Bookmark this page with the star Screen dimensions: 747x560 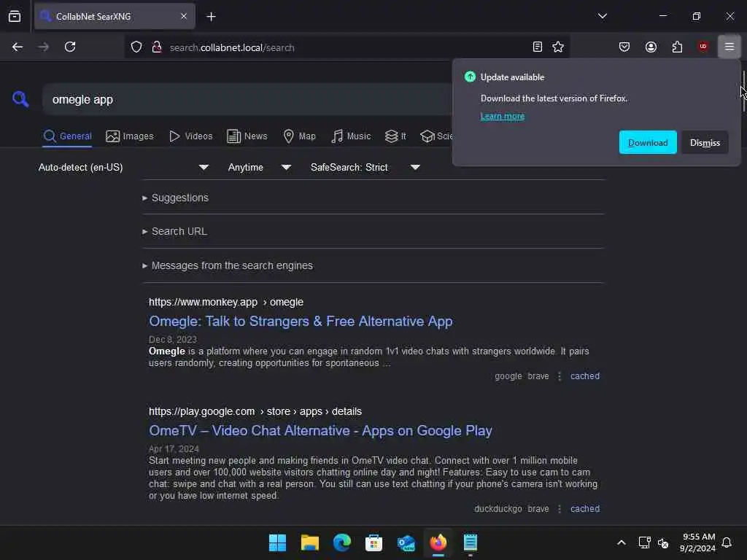click(558, 47)
